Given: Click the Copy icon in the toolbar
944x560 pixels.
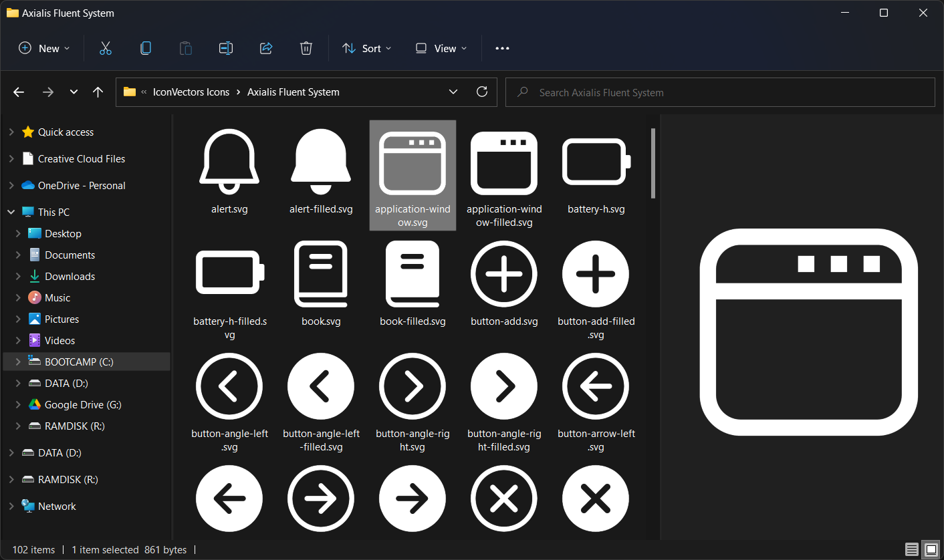Looking at the screenshot, I should pos(145,47).
